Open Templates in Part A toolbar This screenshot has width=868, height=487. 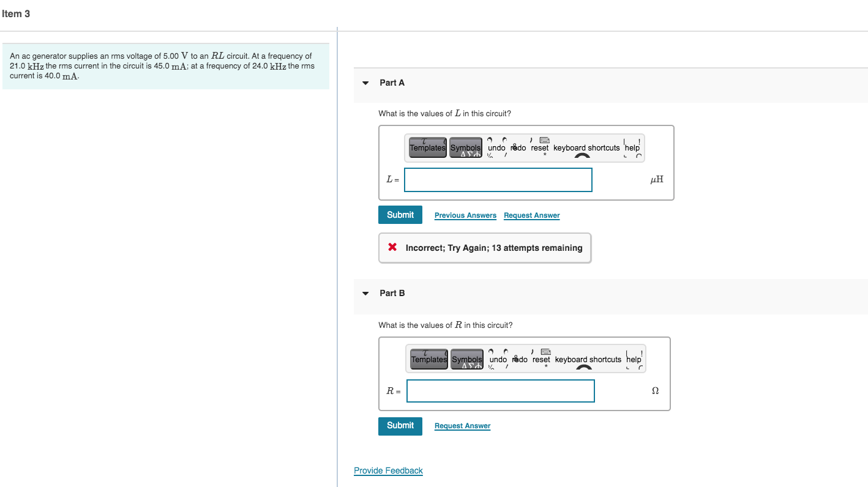428,147
